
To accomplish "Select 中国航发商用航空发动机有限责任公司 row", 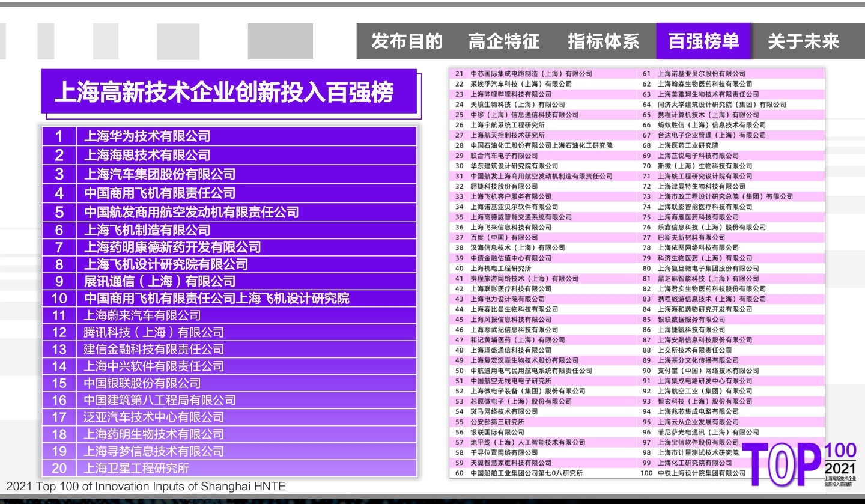I will pyautogui.click(x=229, y=212).
